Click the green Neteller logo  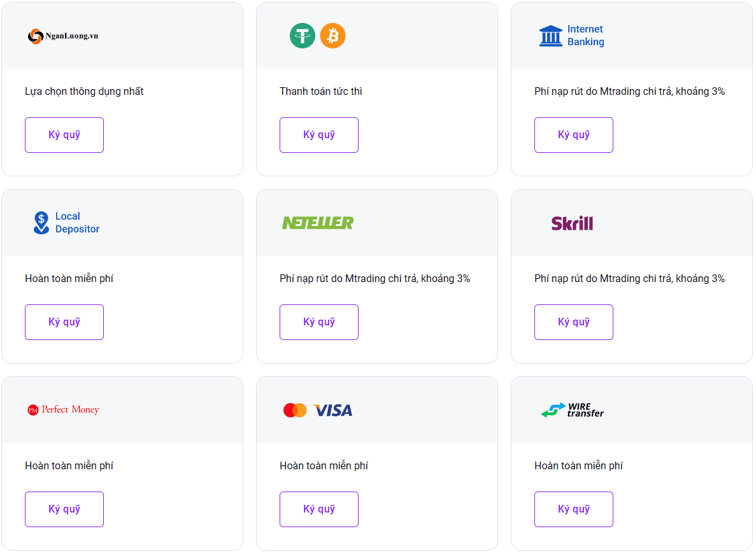click(x=318, y=223)
